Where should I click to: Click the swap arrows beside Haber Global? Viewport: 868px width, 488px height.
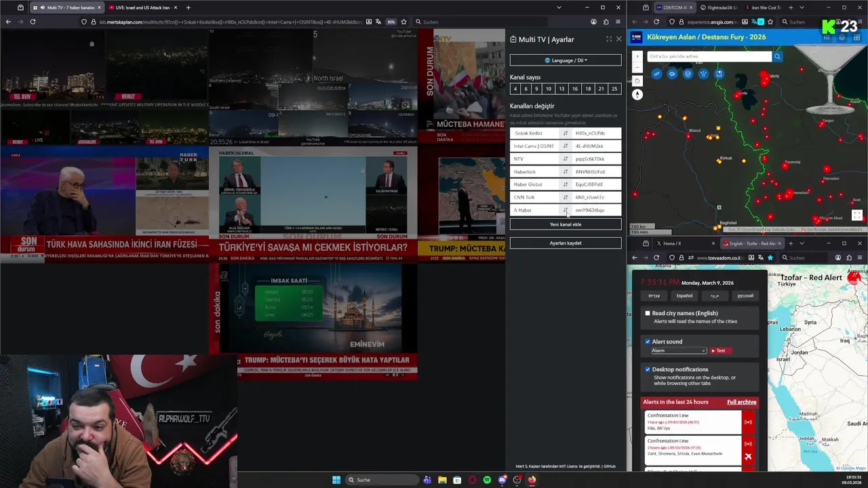point(566,184)
